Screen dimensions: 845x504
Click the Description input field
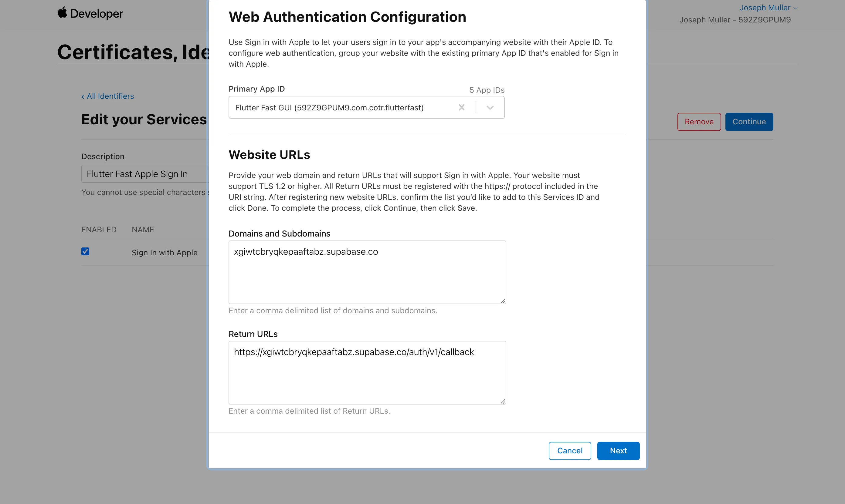pos(145,174)
